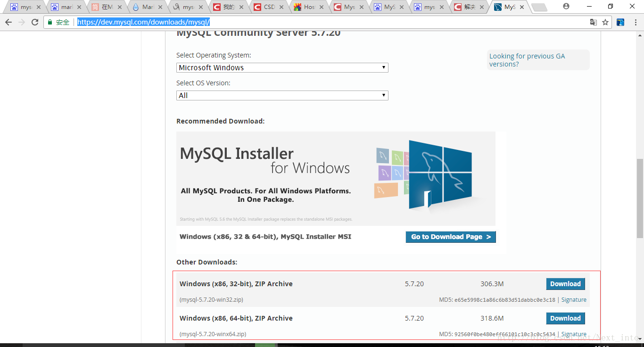This screenshot has height=347, width=644.
Task: Click 'Windows (x86, 64-bit), ZIP Archive' title
Action: pos(236,318)
